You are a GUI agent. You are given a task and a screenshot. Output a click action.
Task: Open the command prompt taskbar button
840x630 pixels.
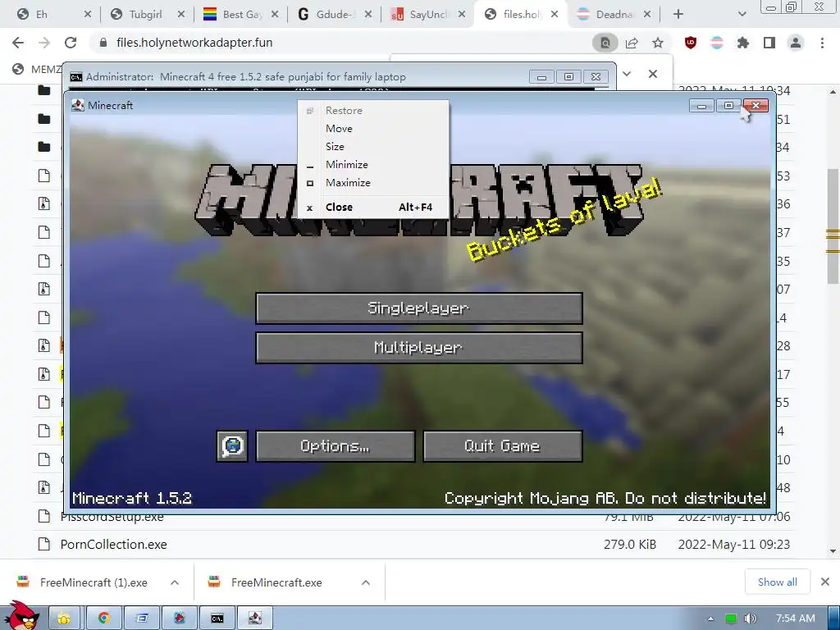point(217,619)
